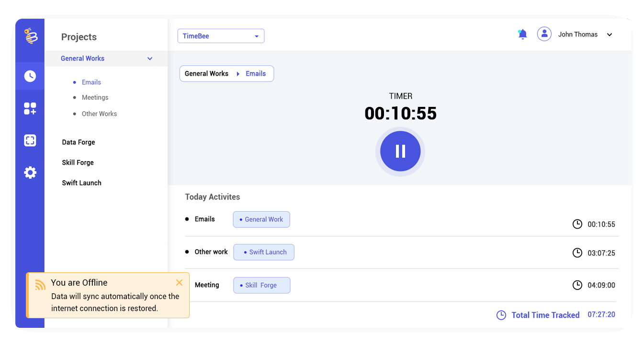The height and width of the screenshot is (347, 644).
Task: Click the General Work tag on Emails activity
Action: 261,219
